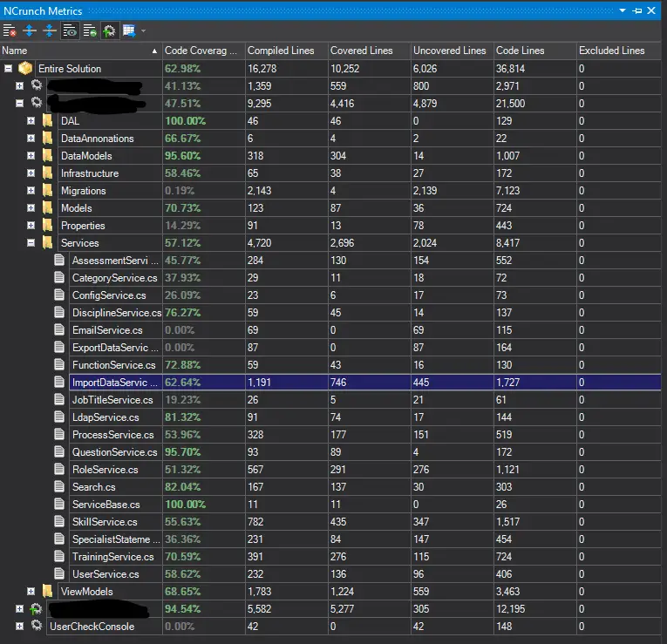The height and width of the screenshot is (644, 667).
Task: Click the 36,814 code lines value
Action: click(510, 69)
